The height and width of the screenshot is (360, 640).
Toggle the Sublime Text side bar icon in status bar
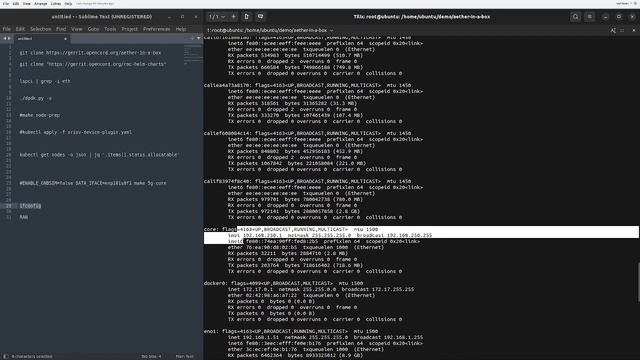click(x=6, y=356)
